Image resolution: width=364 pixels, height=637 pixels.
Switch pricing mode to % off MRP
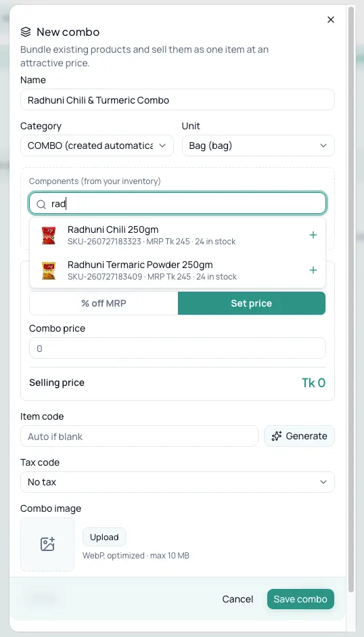[104, 303]
